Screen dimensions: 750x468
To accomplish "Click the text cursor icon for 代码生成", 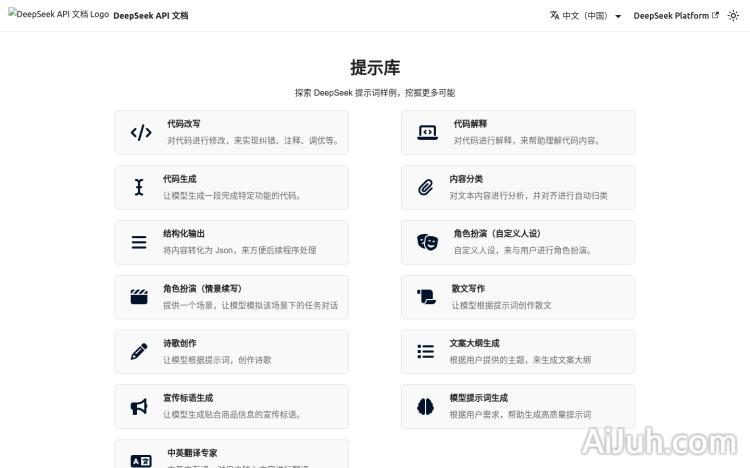I will [139, 187].
